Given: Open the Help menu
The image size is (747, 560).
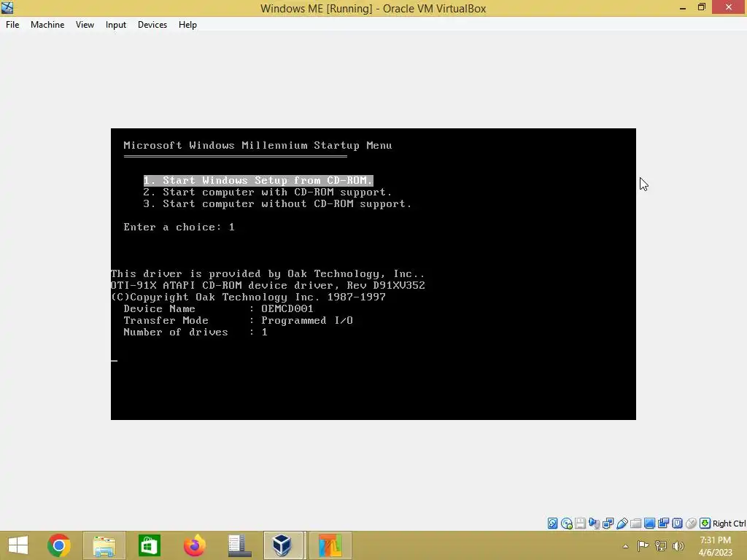Looking at the screenshot, I should (x=187, y=25).
